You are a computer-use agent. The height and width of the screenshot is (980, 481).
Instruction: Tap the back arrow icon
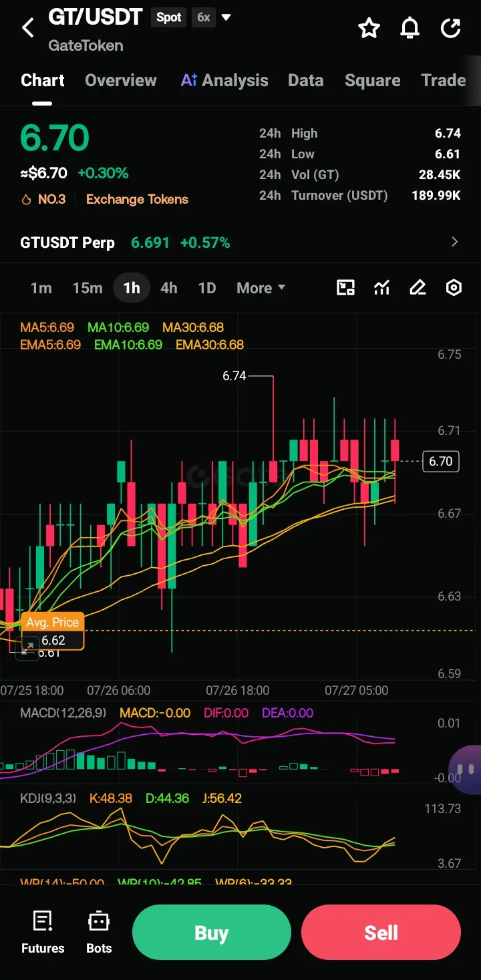click(x=28, y=28)
